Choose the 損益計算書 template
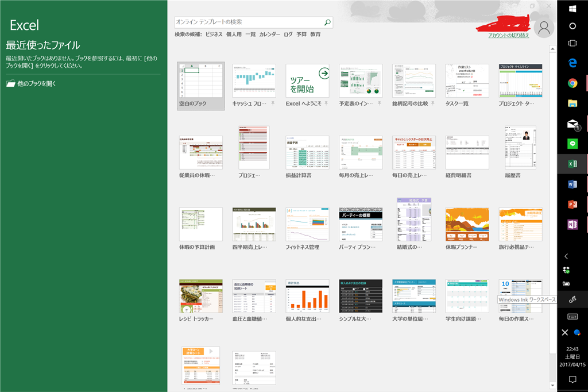The image size is (588, 392). click(308, 157)
